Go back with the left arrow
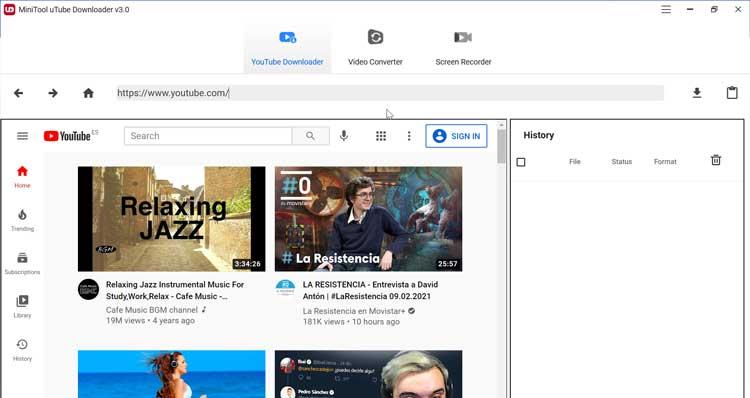The height and width of the screenshot is (398, 750). [x=19, y=93]
